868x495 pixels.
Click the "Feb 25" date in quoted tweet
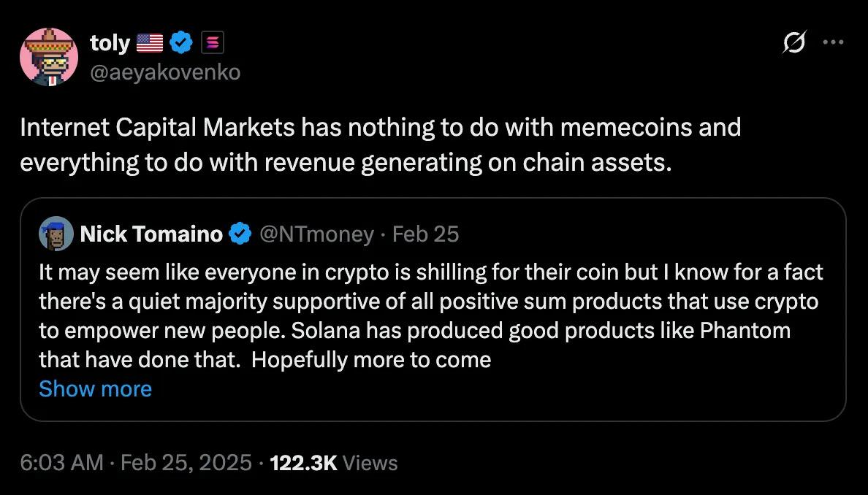[425, 234]
